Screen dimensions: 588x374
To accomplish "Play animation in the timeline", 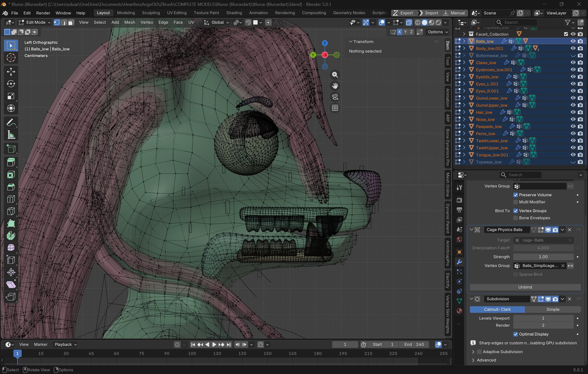I will click(214, 345).
